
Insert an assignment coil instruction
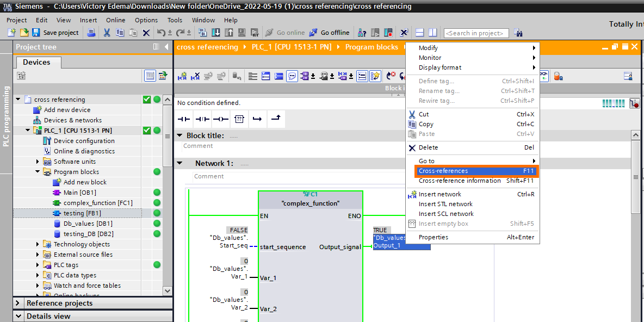[x=220, y=119]
